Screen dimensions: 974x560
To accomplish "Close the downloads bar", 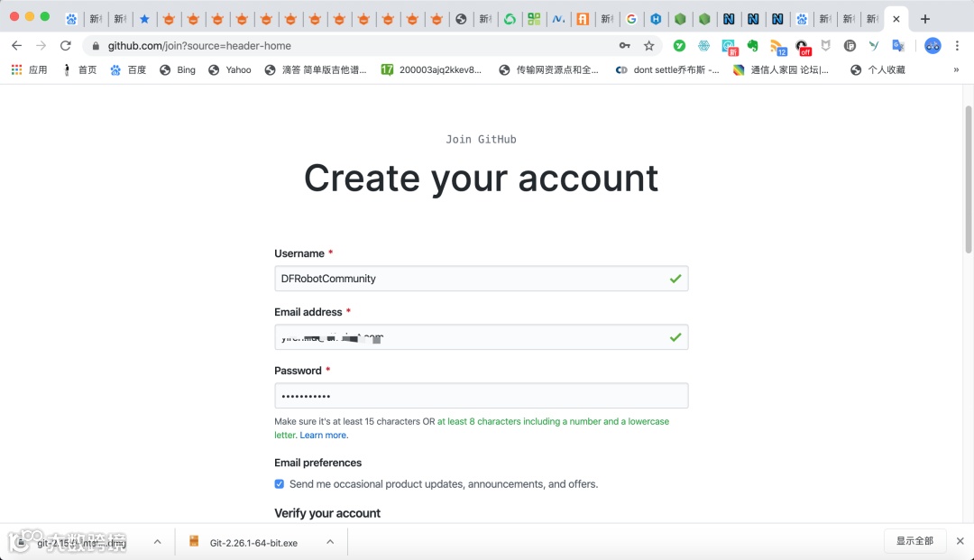I will [960, 541].
